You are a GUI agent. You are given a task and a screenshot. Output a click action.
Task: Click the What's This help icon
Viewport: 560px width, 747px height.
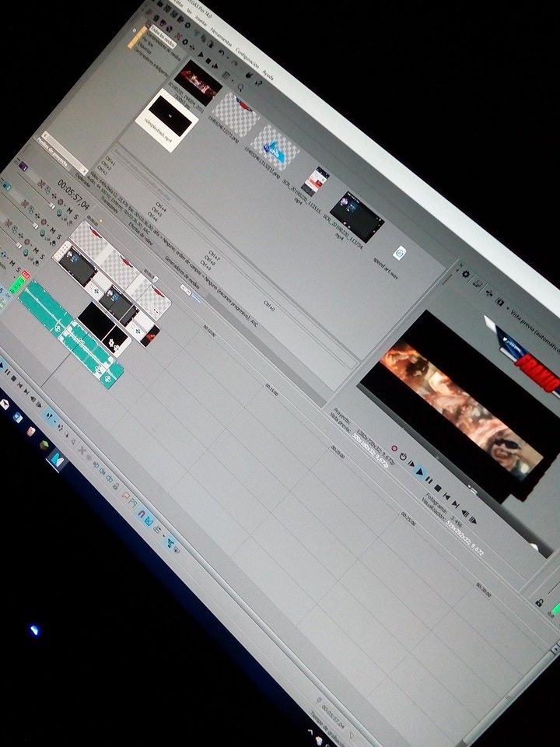258,83
